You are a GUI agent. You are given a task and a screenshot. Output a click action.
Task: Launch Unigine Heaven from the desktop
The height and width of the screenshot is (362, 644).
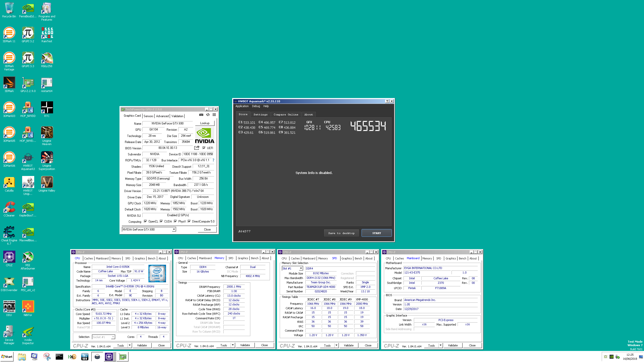[47, 136]
